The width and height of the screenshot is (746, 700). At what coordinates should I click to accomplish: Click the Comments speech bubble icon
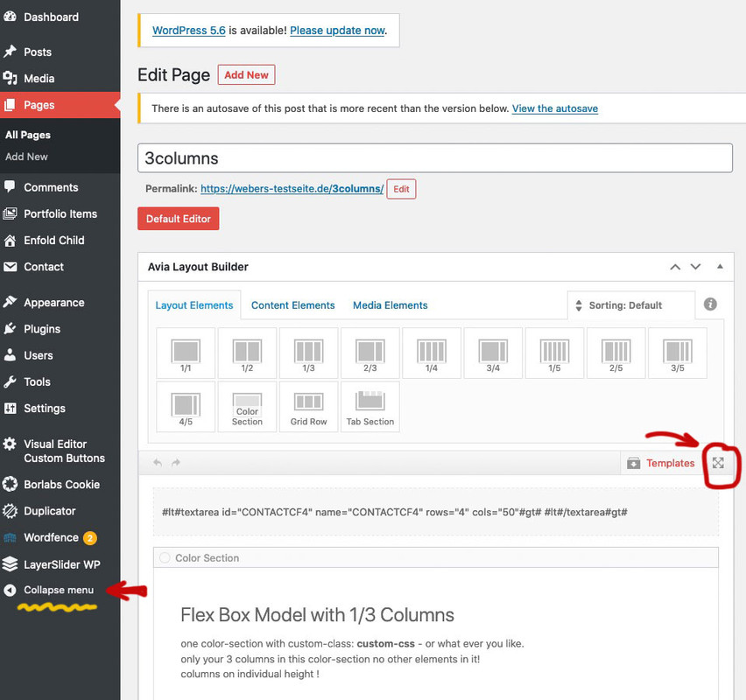(10, 186)
